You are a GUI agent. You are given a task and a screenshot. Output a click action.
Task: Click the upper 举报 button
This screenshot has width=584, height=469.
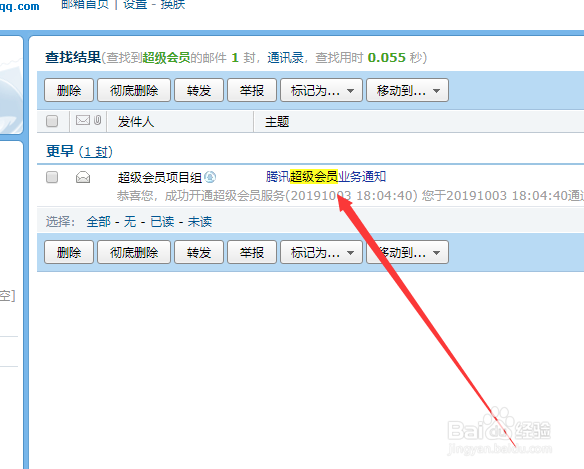(252, 90)
